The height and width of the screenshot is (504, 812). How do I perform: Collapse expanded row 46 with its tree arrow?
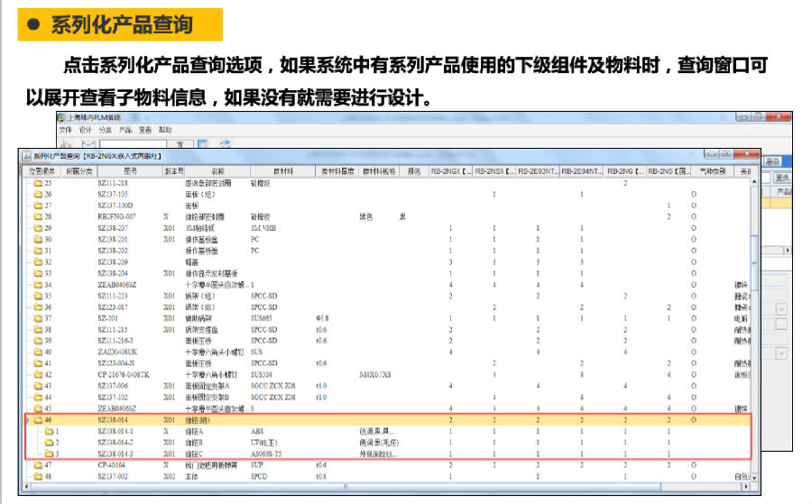(29, 420)
